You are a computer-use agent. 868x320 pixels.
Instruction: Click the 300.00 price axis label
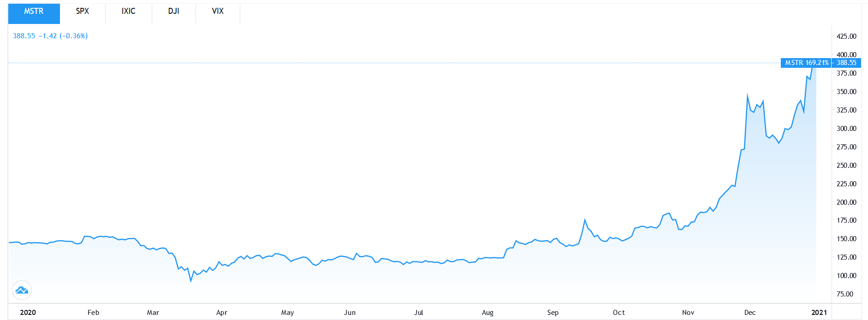(x=846, y=129)
